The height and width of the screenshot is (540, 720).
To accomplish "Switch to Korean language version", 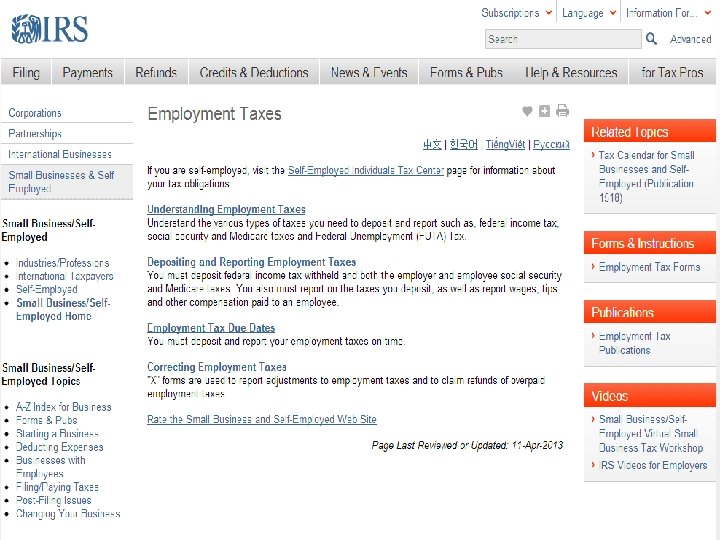I will (x=463, y=145).
